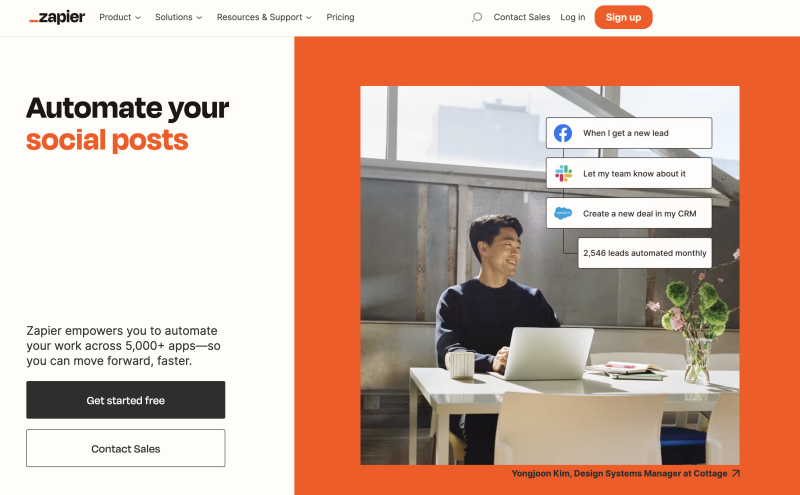The height and width of the screenshot is (495, 800).
Task: Click the arrow icon beside the Cottage caption
Action: point(735,474)
